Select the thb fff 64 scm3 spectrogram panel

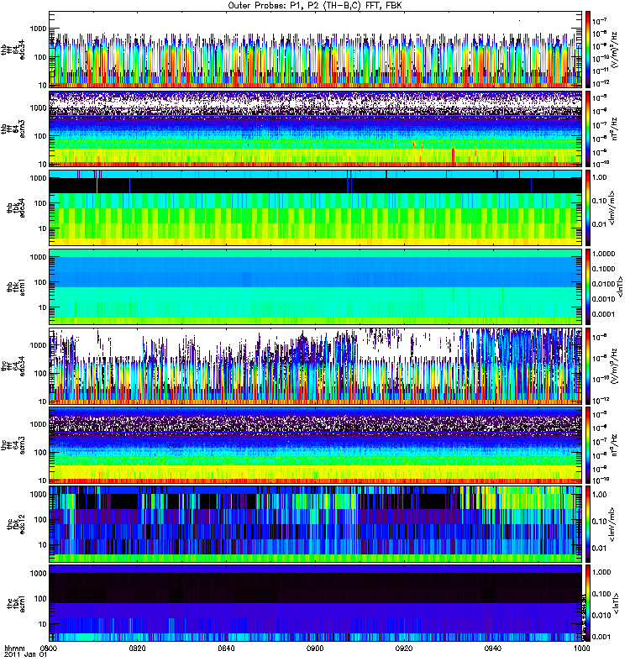pyautogui.click(x=315, y=129)
